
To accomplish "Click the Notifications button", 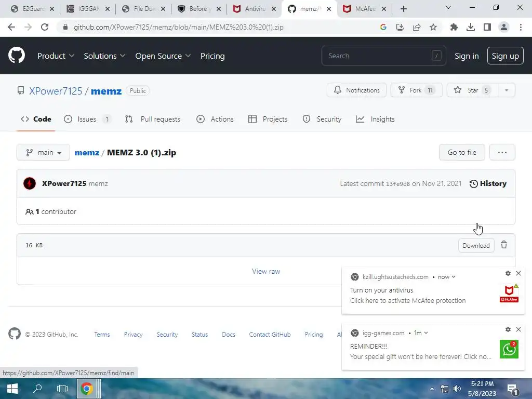I will (356, 90).
